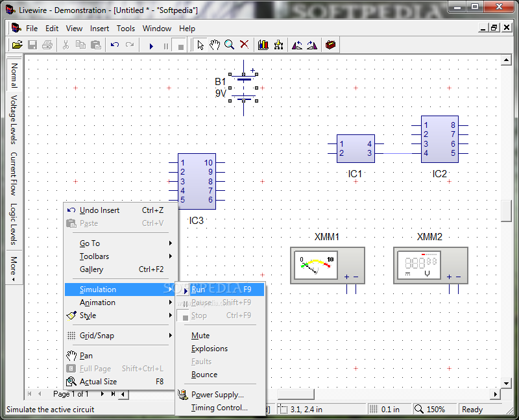Viewport: 519px width, 420px height.
Task: Switch to the Logic Levels side tab
Action: (x=14, y=223)
